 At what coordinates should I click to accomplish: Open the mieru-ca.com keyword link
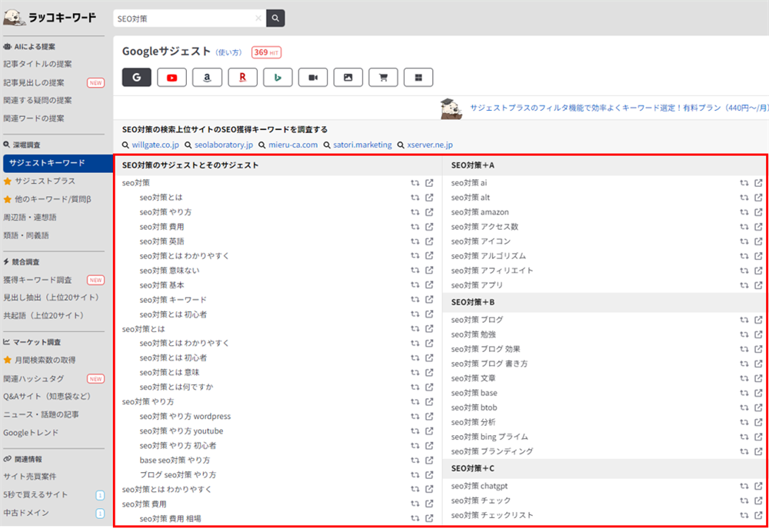point(293,145)
